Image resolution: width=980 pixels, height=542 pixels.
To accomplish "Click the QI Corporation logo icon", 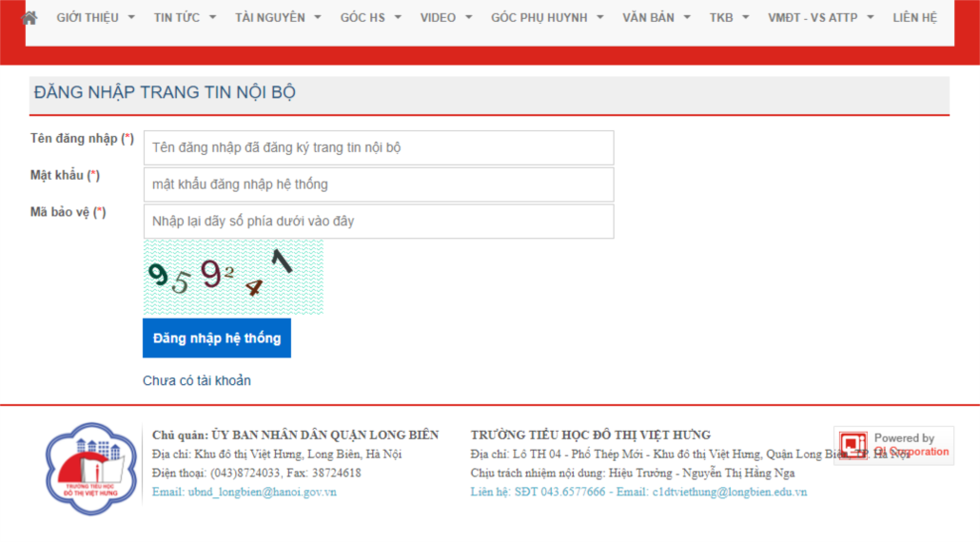I will 853,445.
